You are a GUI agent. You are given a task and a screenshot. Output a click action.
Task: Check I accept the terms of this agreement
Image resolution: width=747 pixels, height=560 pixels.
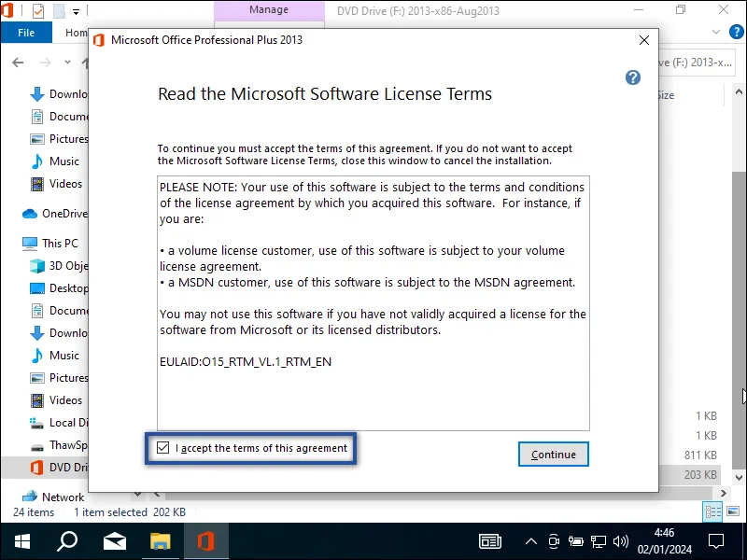(x=162, y=448)
